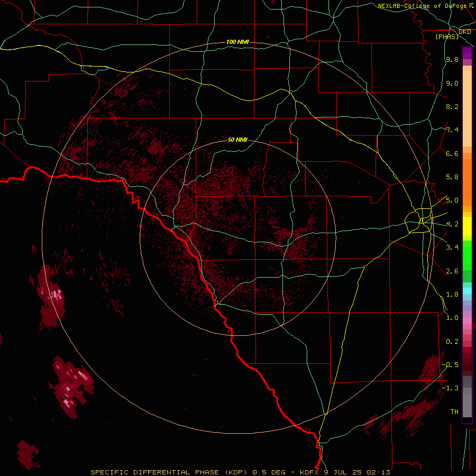Pick the purple top segment of the color bar
The width and height of the screenshot is (476, 476).
pyautogui.click(x=467, y=53)
